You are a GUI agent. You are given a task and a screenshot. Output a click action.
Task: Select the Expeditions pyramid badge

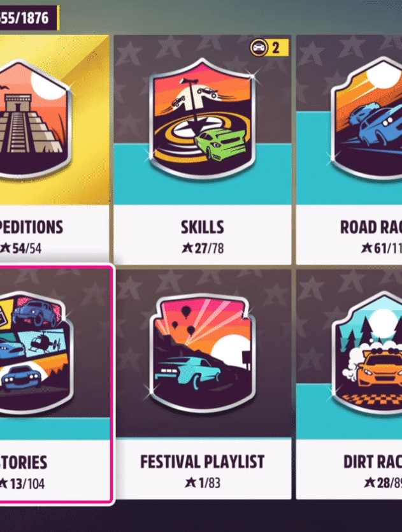click(x=34, y=119)
